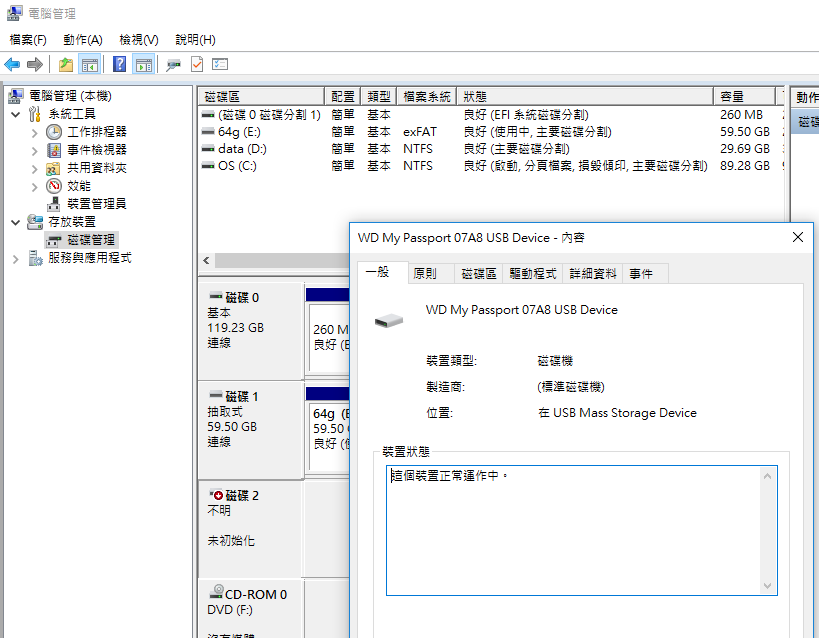Switch to the 驅動程式 tab

pyautogui.click(x=533, y=274)
